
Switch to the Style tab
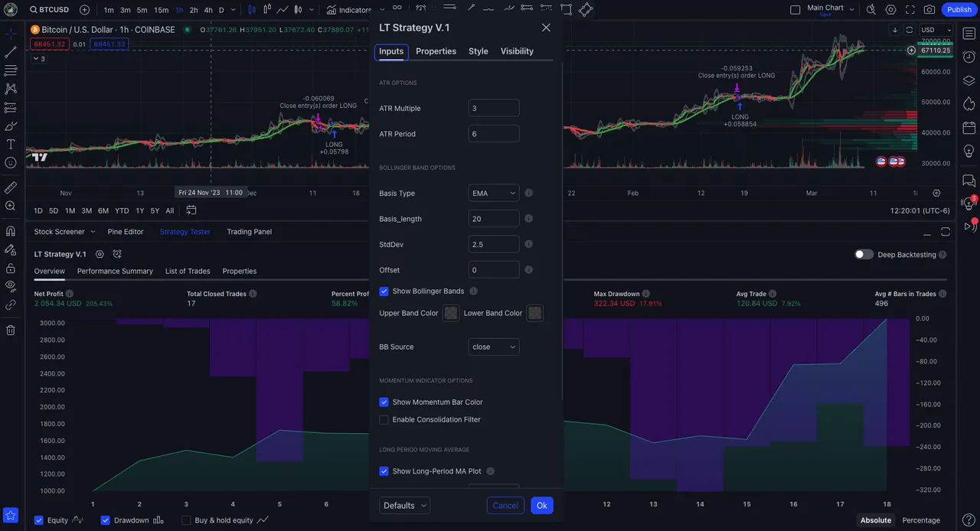479,51
